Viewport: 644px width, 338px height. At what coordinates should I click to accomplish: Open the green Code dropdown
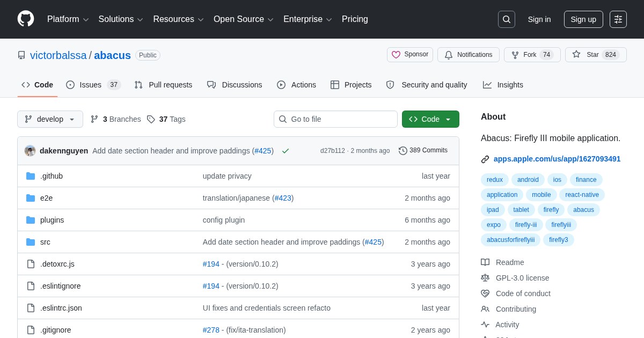(x=430, y=119)
